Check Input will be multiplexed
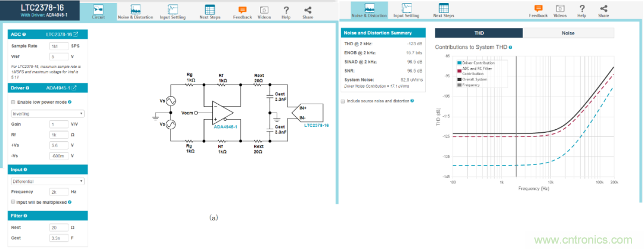Screen dimensions: 644x249 tap(14, 201)
